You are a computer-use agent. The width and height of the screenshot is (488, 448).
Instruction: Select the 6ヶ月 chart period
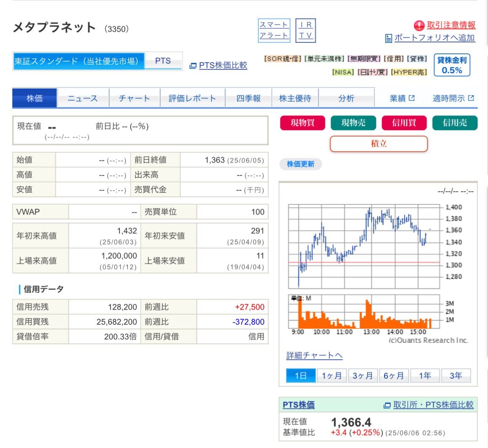point(394,376)
